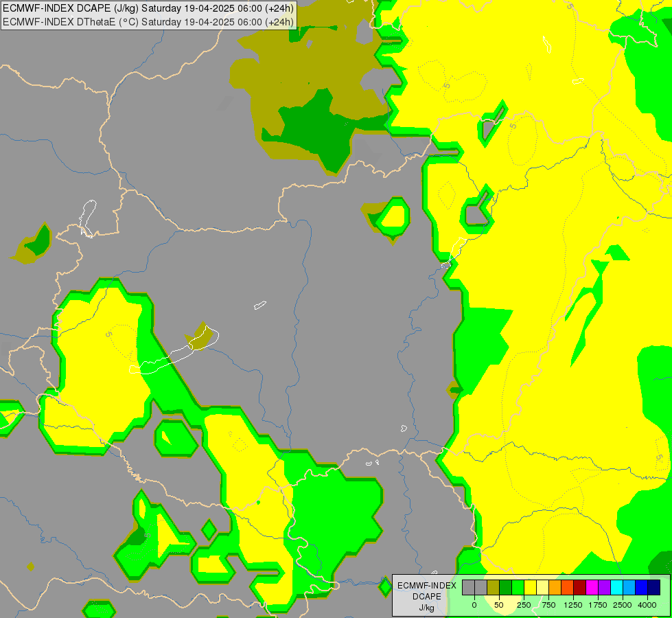
Task: Click the J/kg unit label in legend
Action: [427, 608]
